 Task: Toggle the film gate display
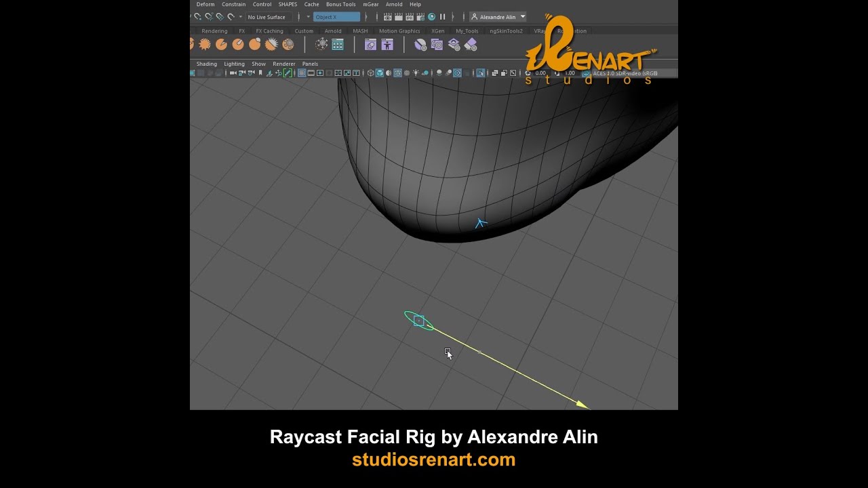pyautogui.click(x=311, y=73)
